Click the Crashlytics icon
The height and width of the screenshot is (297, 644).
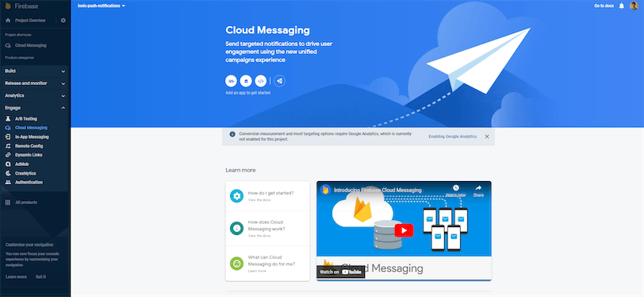tap(8, 173)
